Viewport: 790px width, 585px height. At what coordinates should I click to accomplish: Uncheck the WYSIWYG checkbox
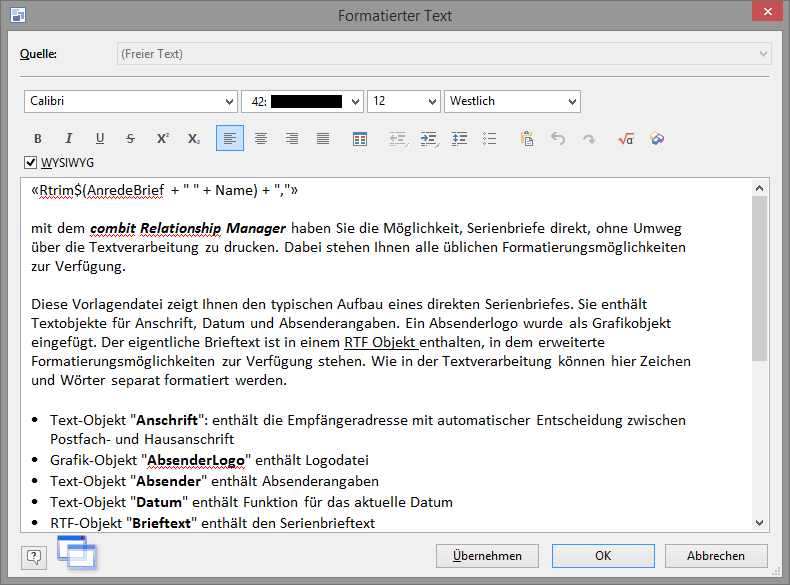(31, 163)
